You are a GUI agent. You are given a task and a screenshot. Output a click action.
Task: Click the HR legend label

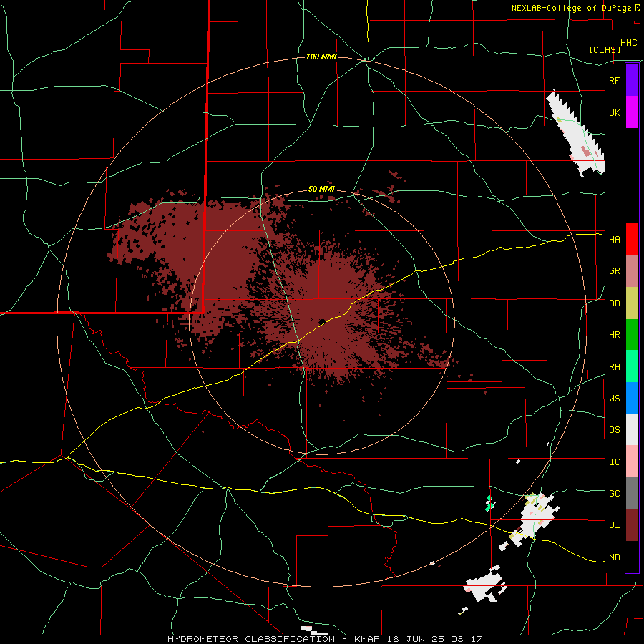coord(614,335)
